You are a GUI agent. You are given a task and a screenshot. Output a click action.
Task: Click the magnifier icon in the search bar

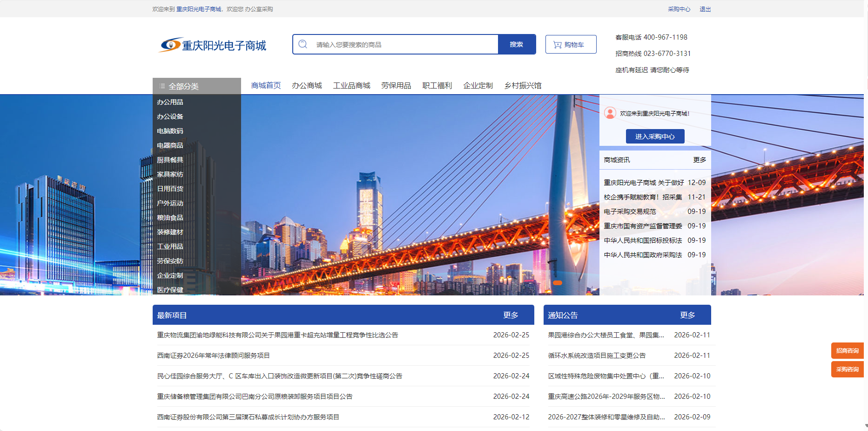pyautogui.click(x=303, y=43)
